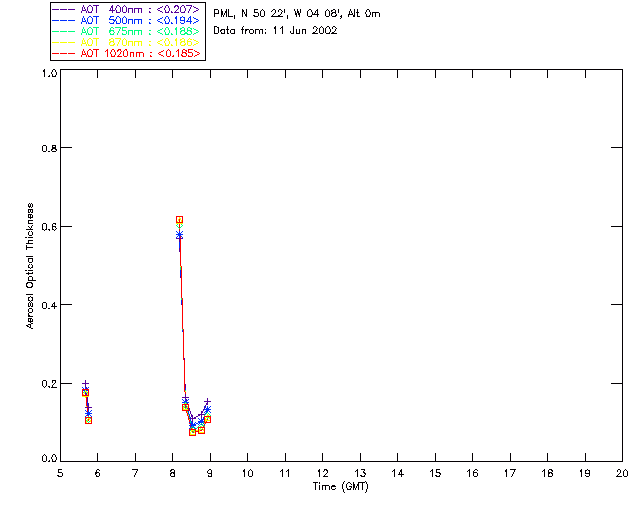The image size is (640, 512).
Task: Click the AOT 675nm legend entry
Action: click(126, 31)
